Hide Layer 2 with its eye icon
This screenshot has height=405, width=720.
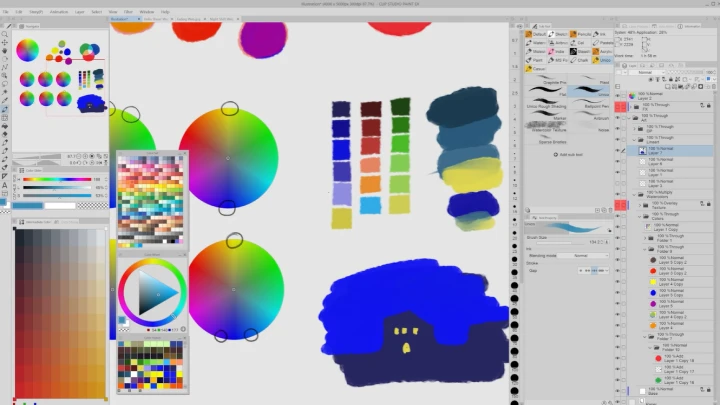617,96
